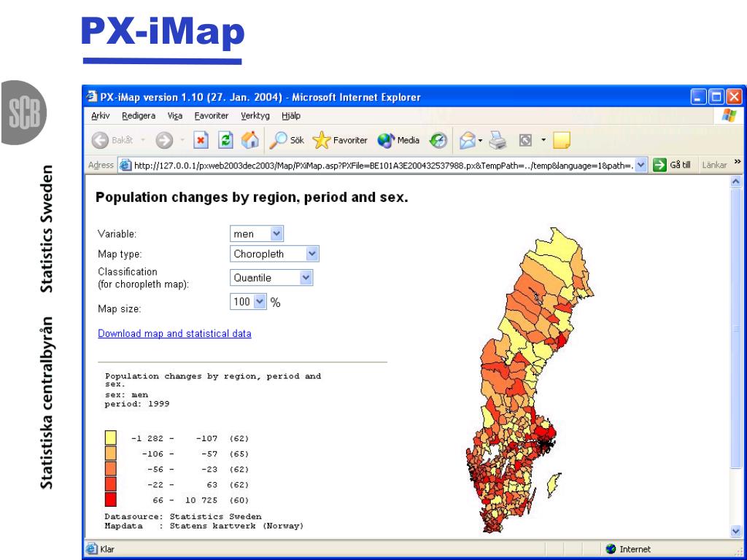Maximize the Internet Explorer window
This screenshot has height=560, width=747.
pos(716,97)
